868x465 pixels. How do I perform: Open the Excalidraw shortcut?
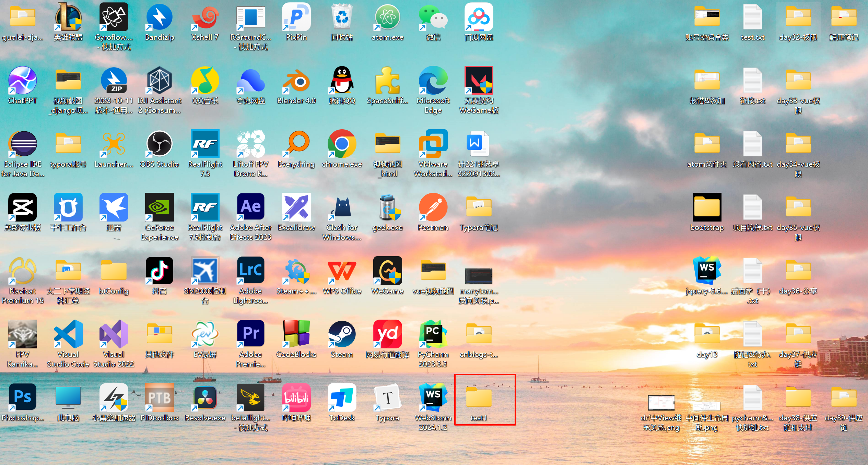click(296, 207)
